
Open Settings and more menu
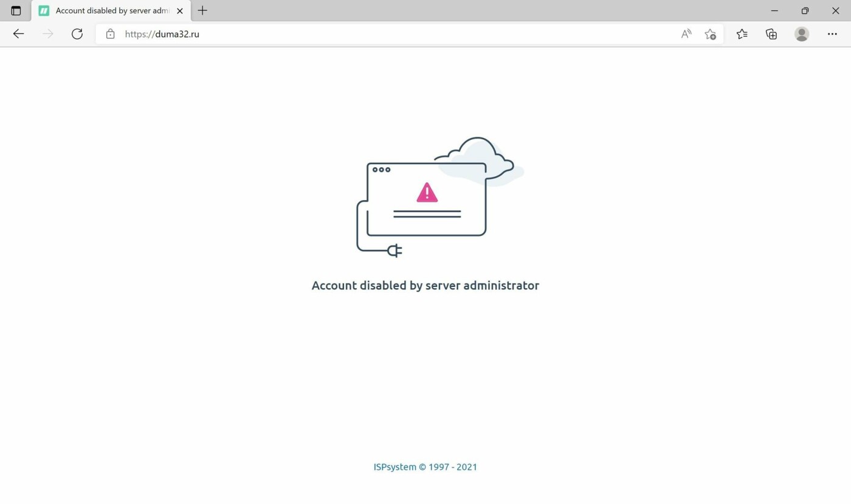click(x=832, y=34)
